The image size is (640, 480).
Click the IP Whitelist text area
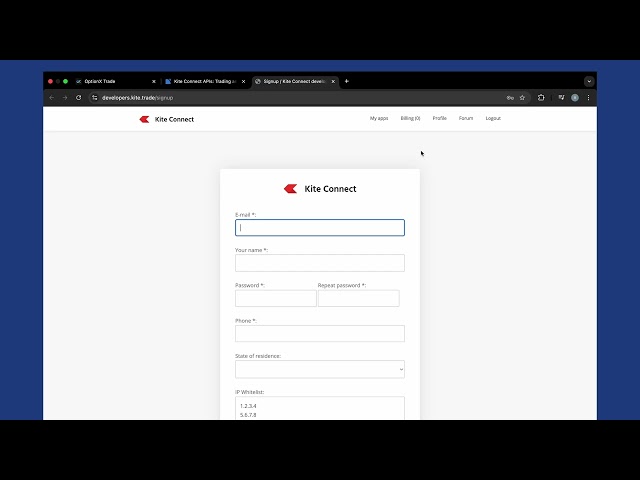tap(320, 408)
